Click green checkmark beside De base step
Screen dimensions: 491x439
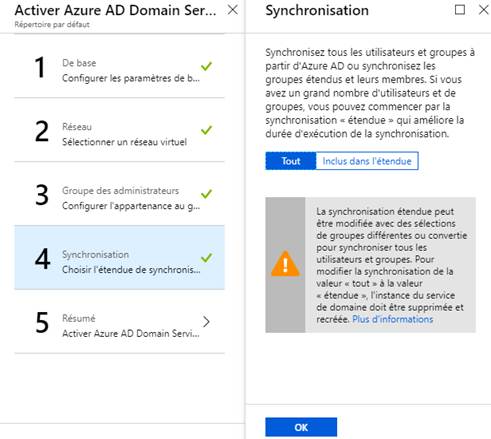(206, 66)
